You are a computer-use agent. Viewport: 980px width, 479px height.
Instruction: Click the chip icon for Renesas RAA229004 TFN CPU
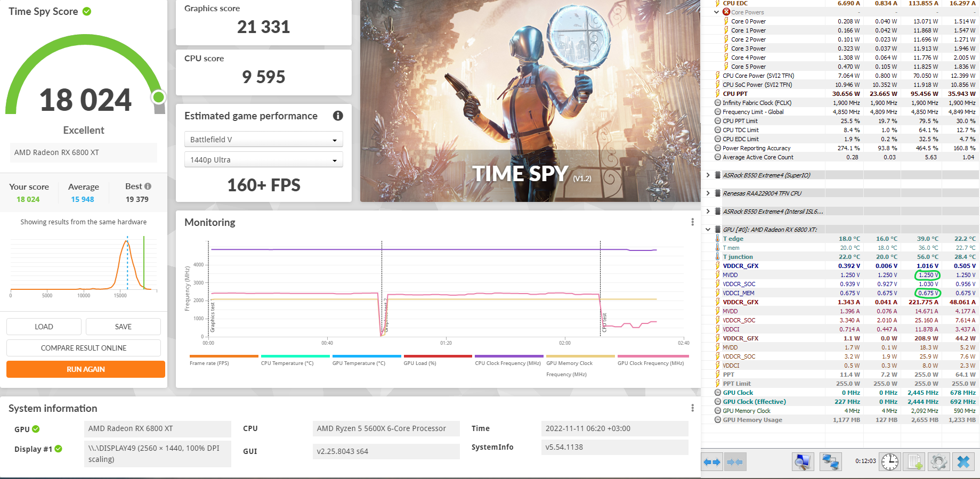click(x=718, y=193)
